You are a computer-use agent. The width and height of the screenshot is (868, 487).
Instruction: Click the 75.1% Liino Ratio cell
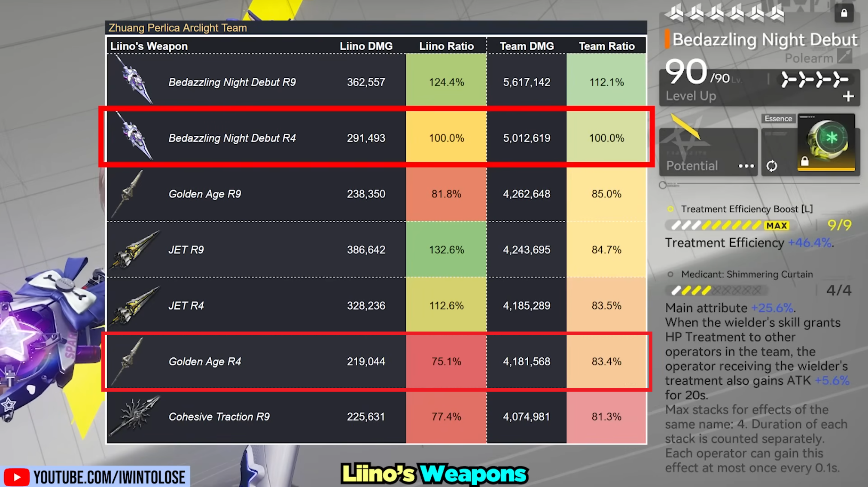[446, 361]
